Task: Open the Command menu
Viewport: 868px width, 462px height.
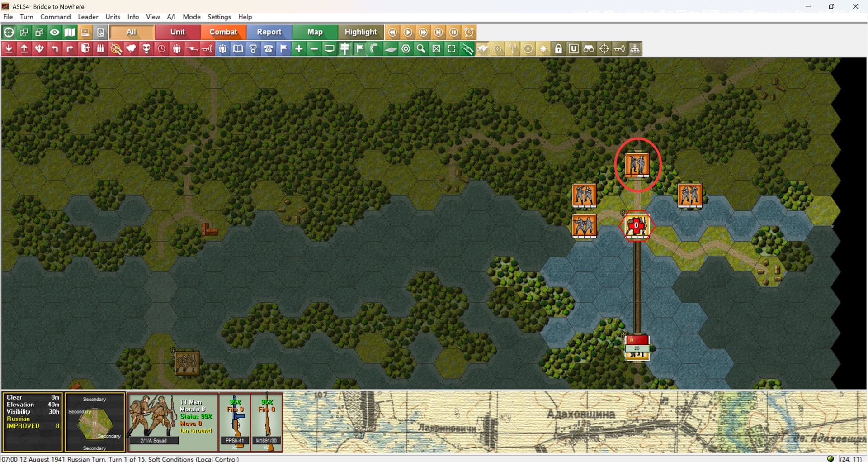Action: pos(55,17)
